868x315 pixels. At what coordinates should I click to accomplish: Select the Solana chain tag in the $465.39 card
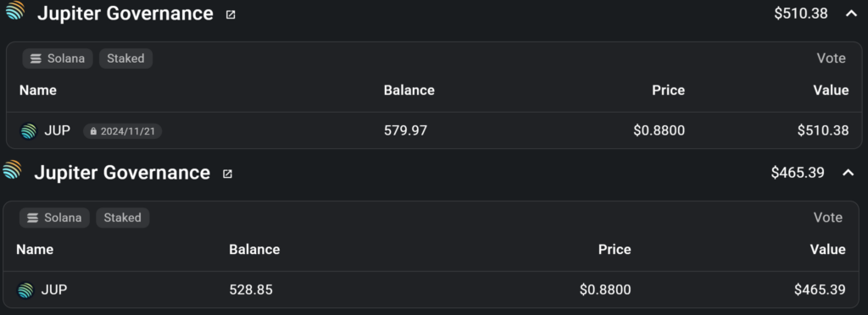click(x=54, y=218)
